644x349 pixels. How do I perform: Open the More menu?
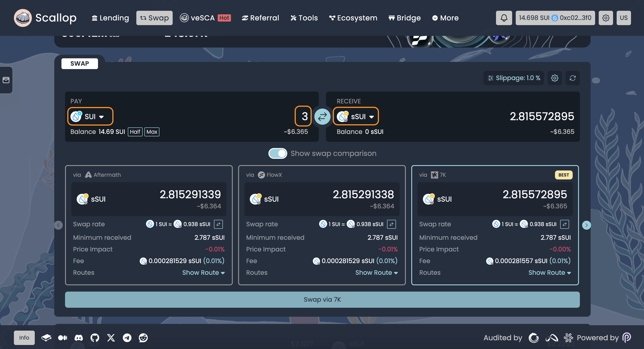pyautogui.click(x=445, y=18)
